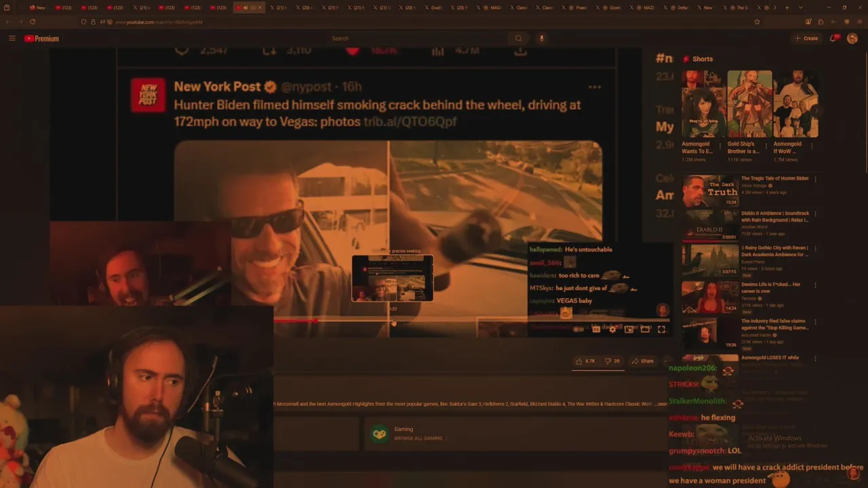The width and height of the screenshot is (868, 488).
Task: Switch the player to miniplayer mode
Action: 629,329
